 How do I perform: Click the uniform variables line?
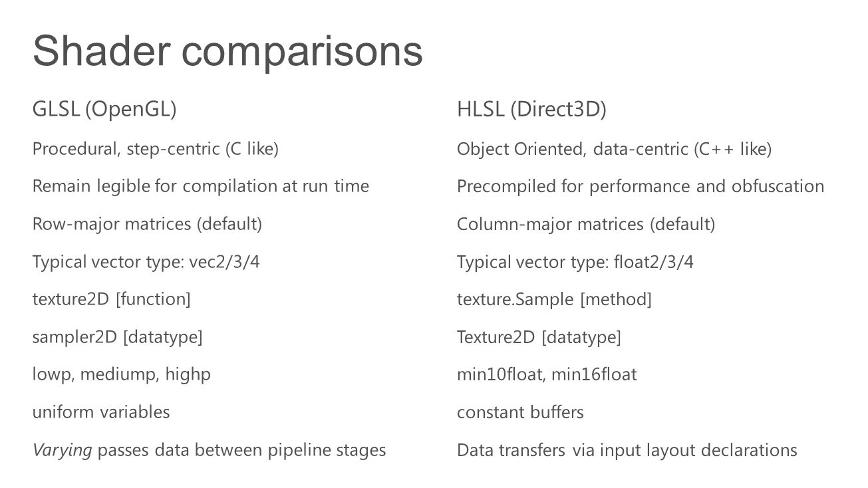coord(100,412)
